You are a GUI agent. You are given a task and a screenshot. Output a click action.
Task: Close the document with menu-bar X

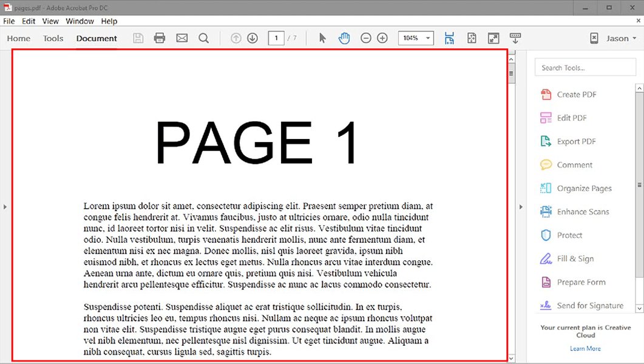tap(639, 21)
